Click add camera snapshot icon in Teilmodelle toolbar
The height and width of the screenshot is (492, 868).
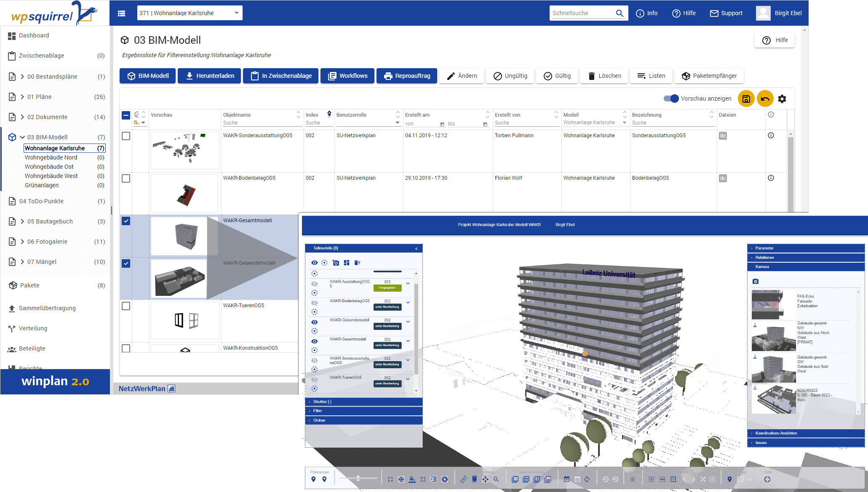click(x=336, y=263)
